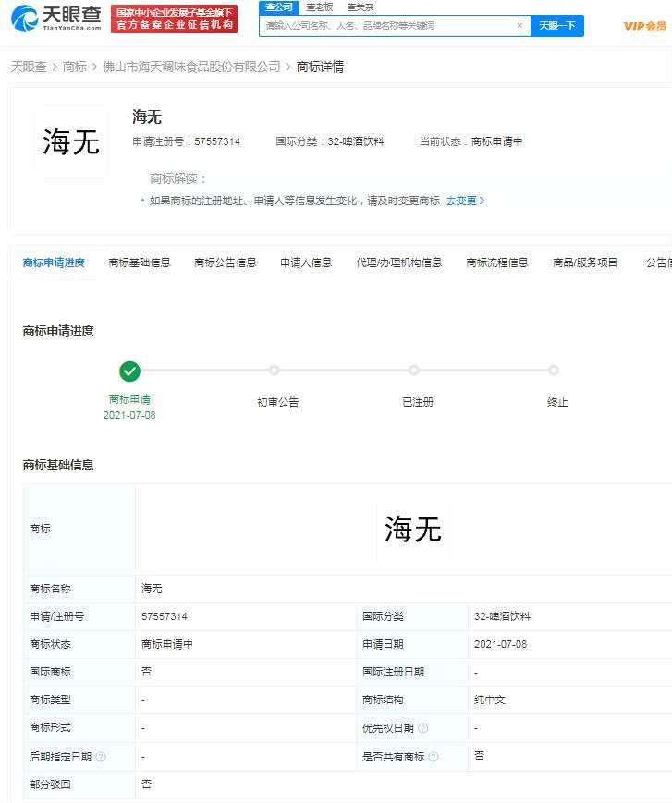This screenshot has width=672, height=803.
Task: Open the VIP会员 link
Action: tap(645, 26)
